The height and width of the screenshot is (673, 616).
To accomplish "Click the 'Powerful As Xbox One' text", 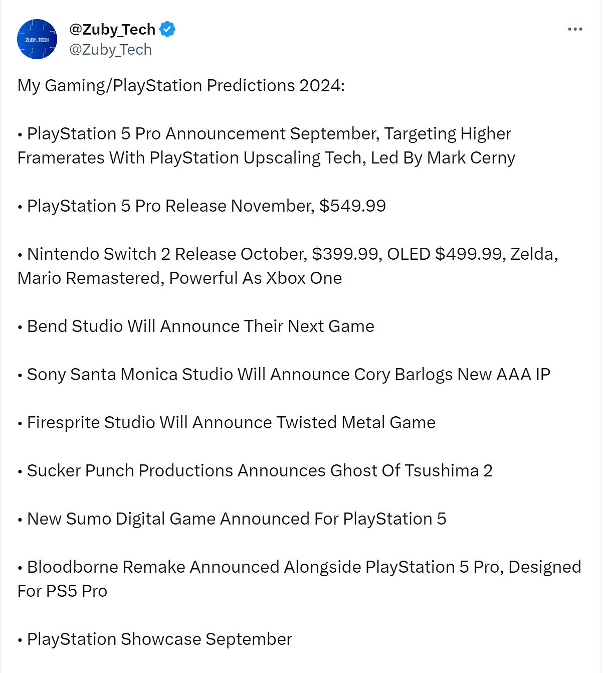I will click(x=255, y=278).
